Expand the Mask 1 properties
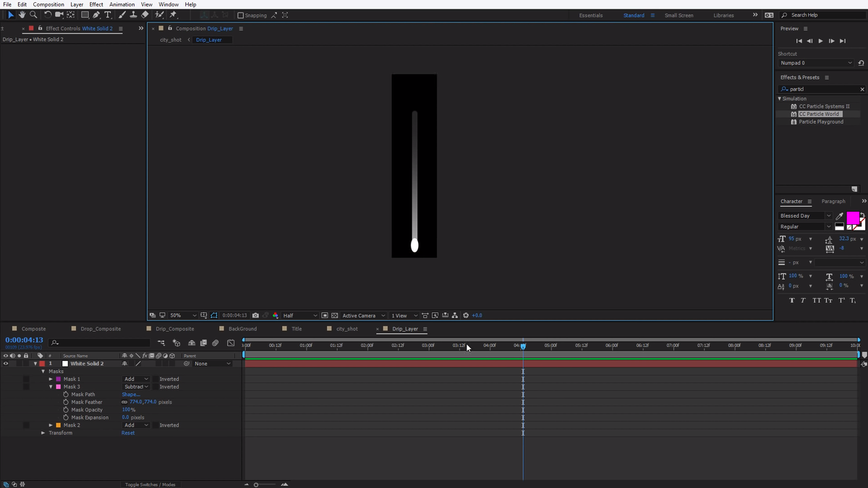 [51, 379]
